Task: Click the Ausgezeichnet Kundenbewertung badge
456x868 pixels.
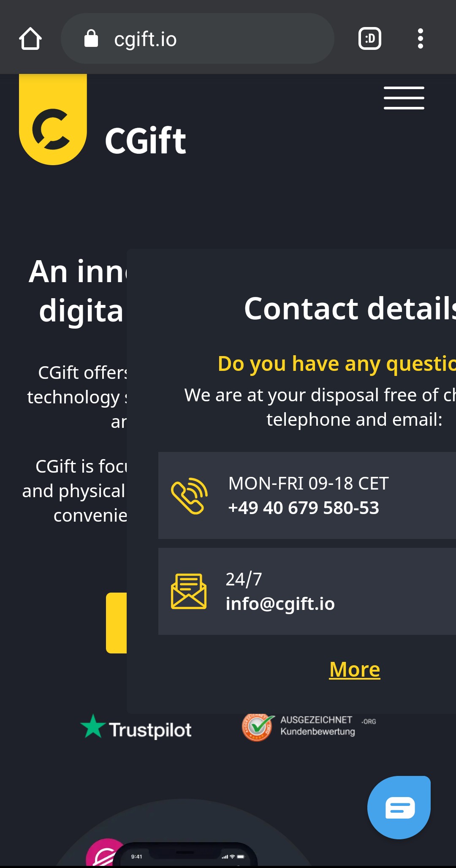Action: click(x=309, y=727)
